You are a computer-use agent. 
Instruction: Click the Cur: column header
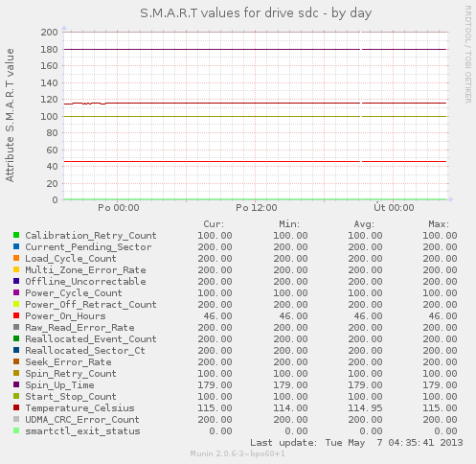click(x=214, y=224)
